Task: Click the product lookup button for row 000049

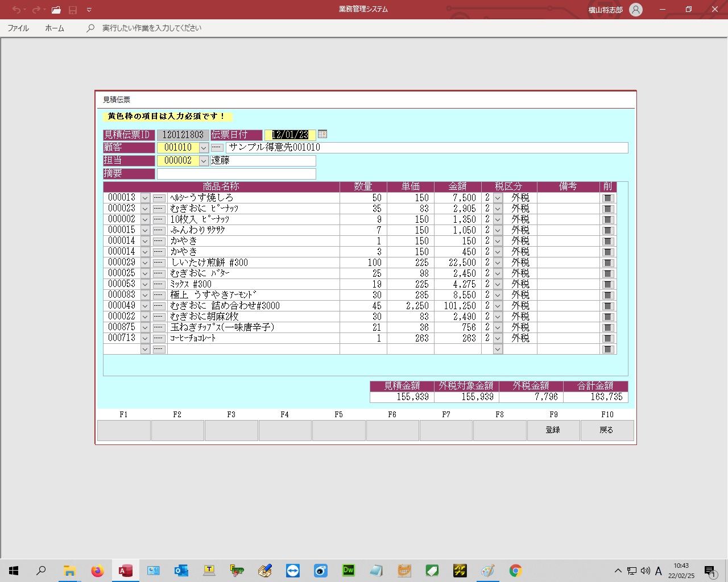Action: coord(159,306)
